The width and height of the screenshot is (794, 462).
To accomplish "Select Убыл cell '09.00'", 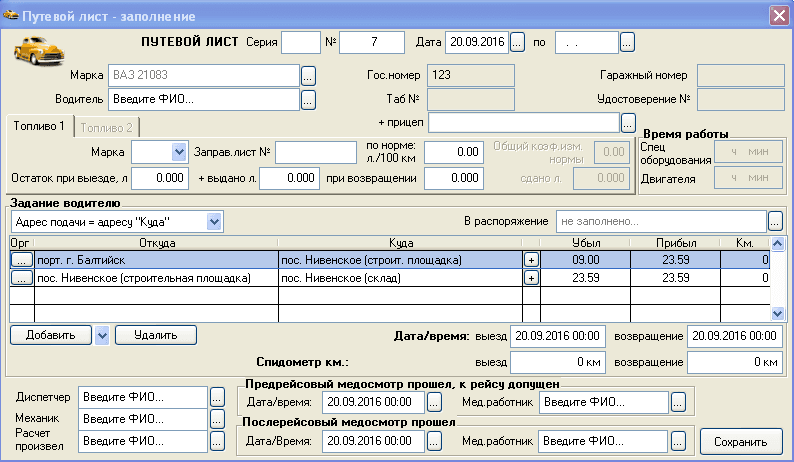I will [x=585, y=260].
